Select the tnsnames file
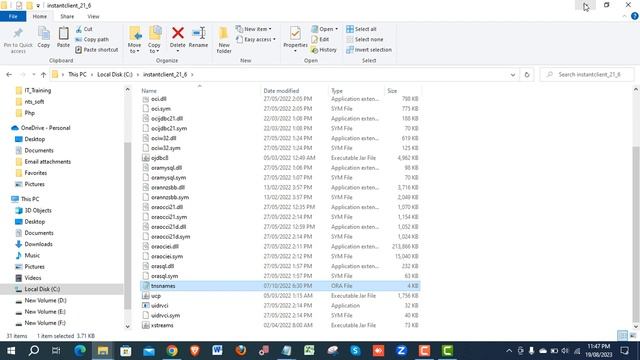The width and height of the screenshot is (640, 360). coord(280,286)
